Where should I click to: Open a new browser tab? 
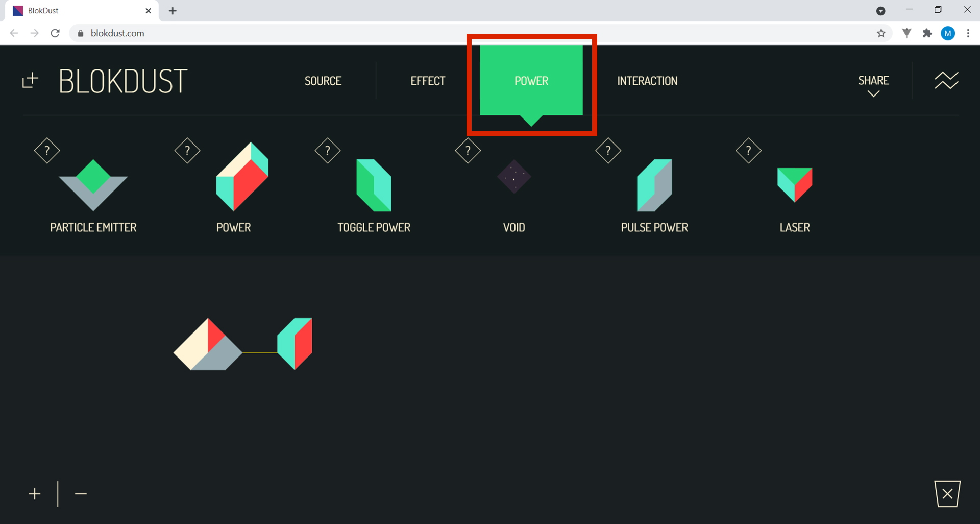click(x=173, y=11)
